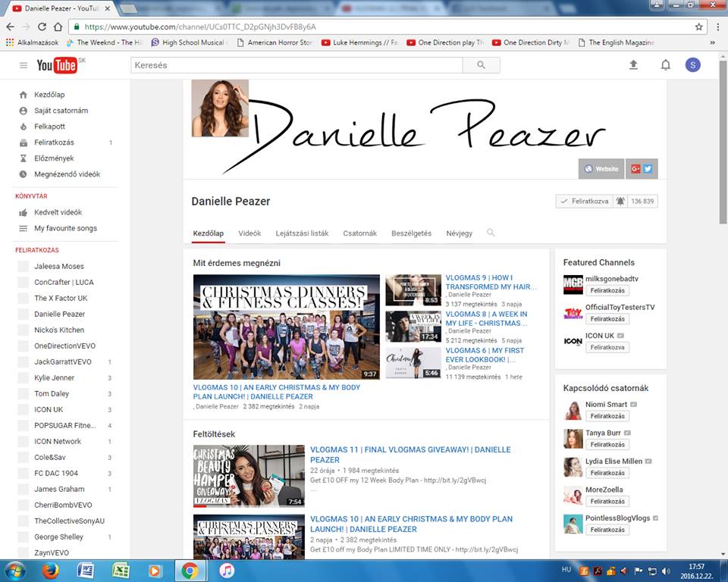The height and width of the screenshot is (582, 728).
Task: Switch to the Videók tab
Action: click(249, 233)
